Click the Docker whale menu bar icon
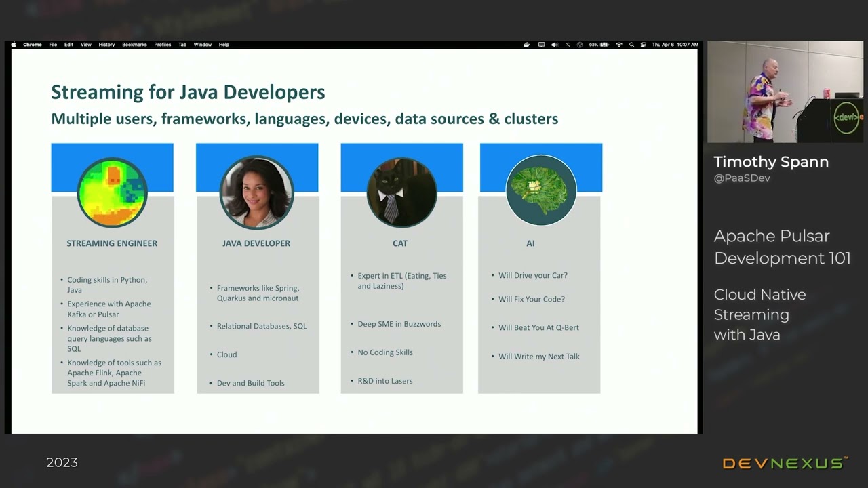The image size is (868, 488). (x=527, y=45)
